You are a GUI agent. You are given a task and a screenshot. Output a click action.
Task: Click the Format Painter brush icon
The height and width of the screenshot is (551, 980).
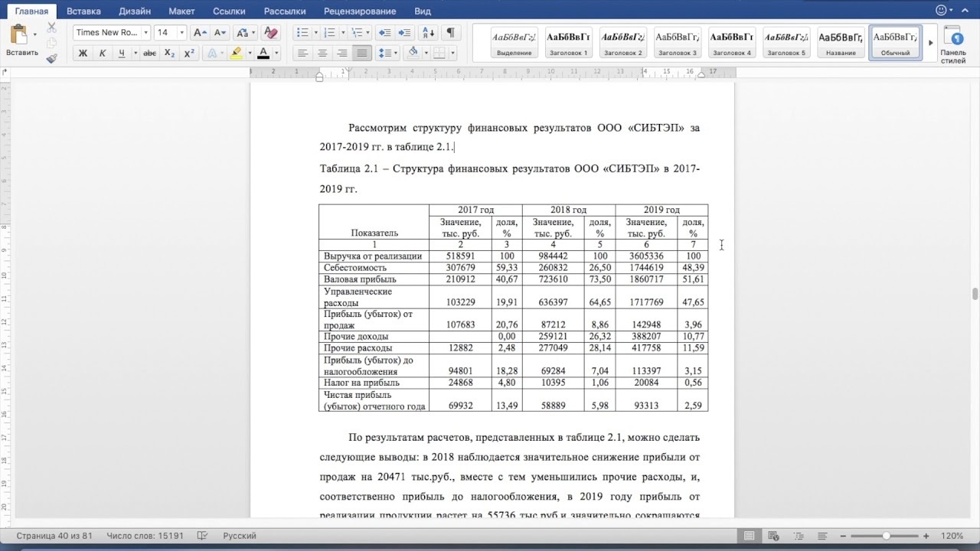[51, 57]
